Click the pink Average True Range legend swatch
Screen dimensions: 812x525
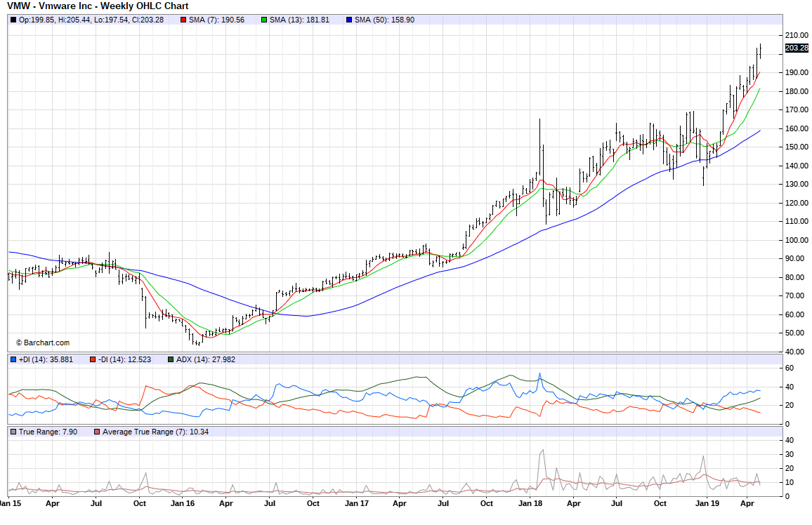tap(97, 432)
